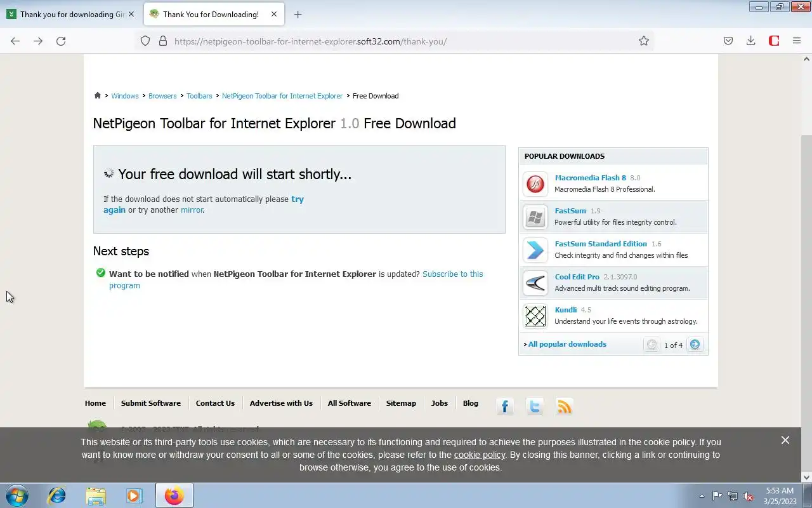Go to next popular downloads page
The width and height of the screenshot is (812, 508).
pyautogui.click(x=695, y=345)
